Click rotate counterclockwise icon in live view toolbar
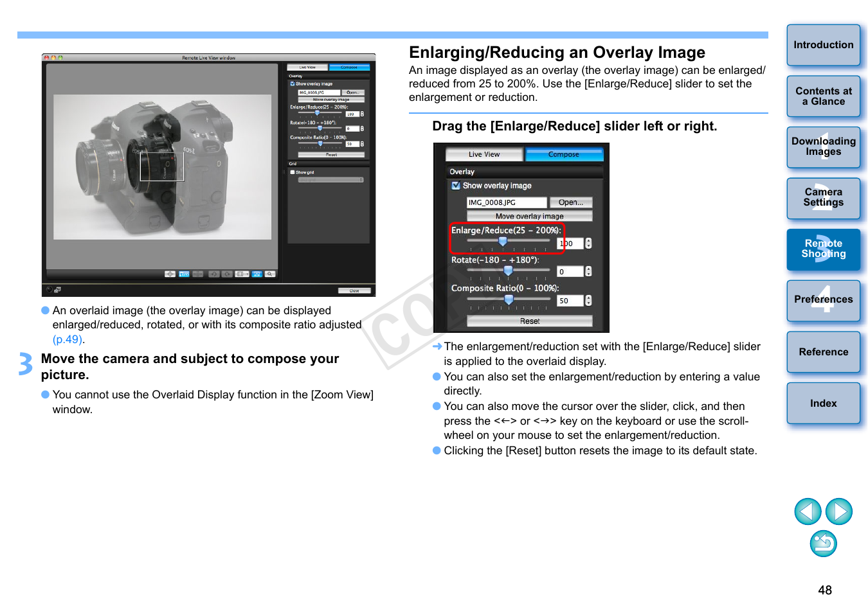Screen dimensions: 868x613 tap(214, 274)
